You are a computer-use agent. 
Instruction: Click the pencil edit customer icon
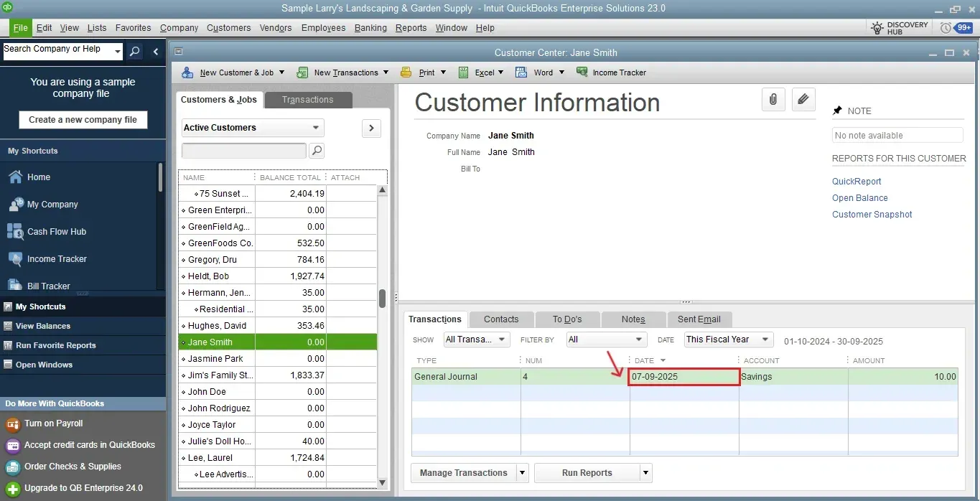point(803,100)
